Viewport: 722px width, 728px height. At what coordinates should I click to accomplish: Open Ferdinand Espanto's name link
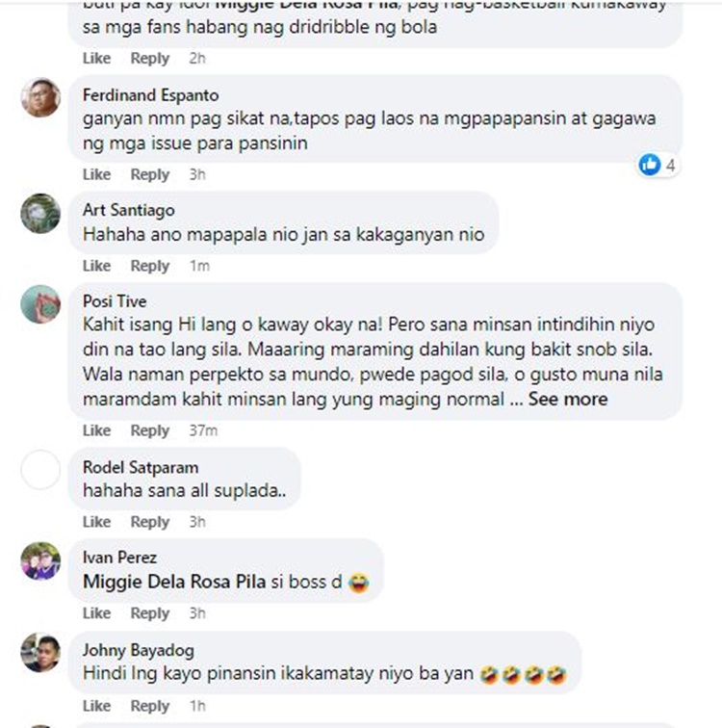(151, 95)
